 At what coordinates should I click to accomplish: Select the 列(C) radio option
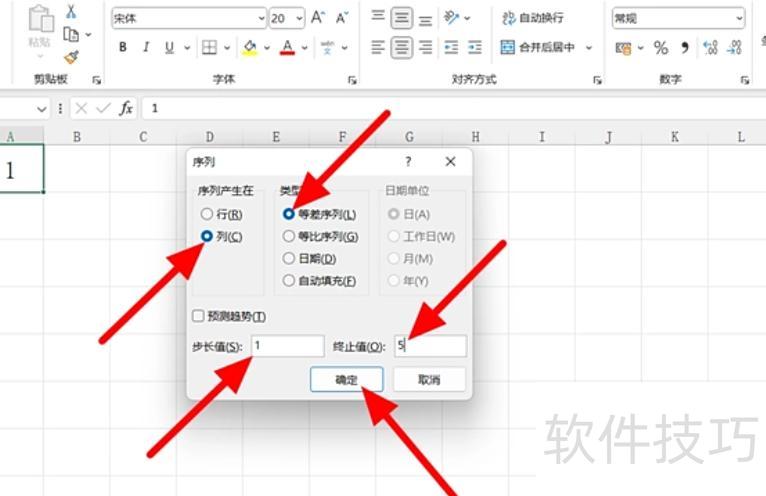click(x=221, y=237)
